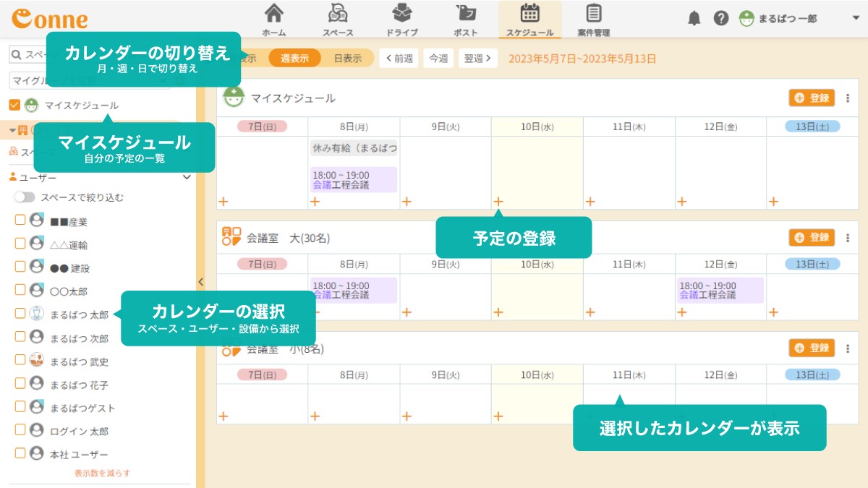This screenshot has width=868, height=488.
Task: Click the notification bell icon
Action: 694,19
